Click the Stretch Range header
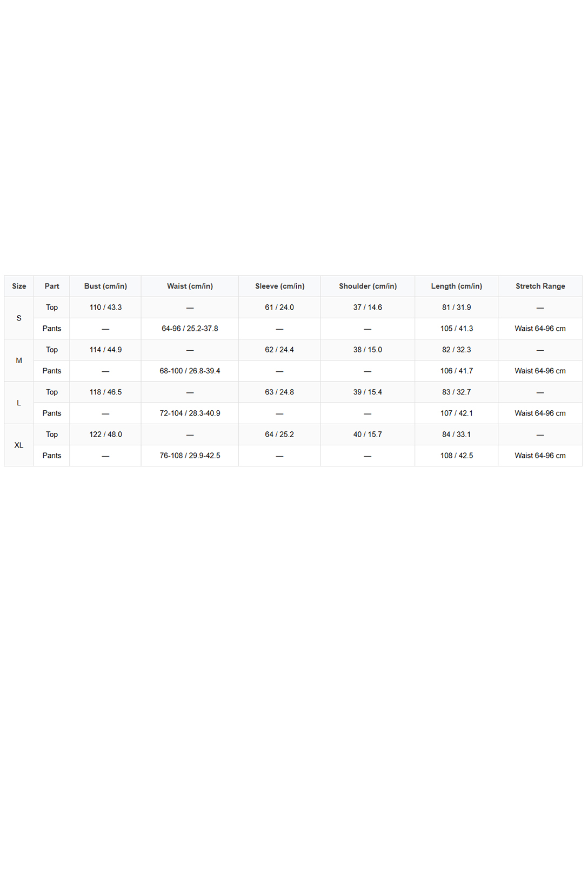This screenshot has width=588, height=882. click(540, 286)
